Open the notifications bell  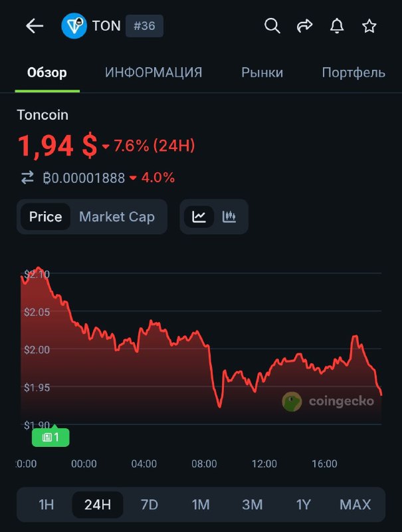[337, 26]
